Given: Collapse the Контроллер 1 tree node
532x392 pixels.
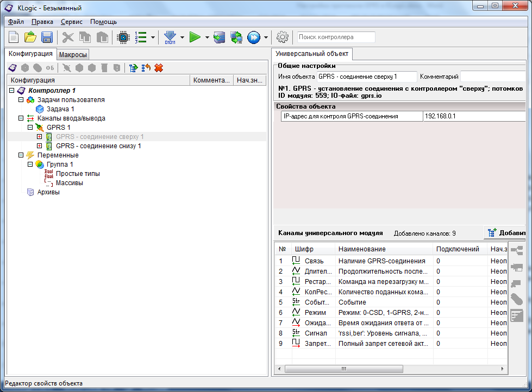Looking at the screenshot, I should pos(12,91).
